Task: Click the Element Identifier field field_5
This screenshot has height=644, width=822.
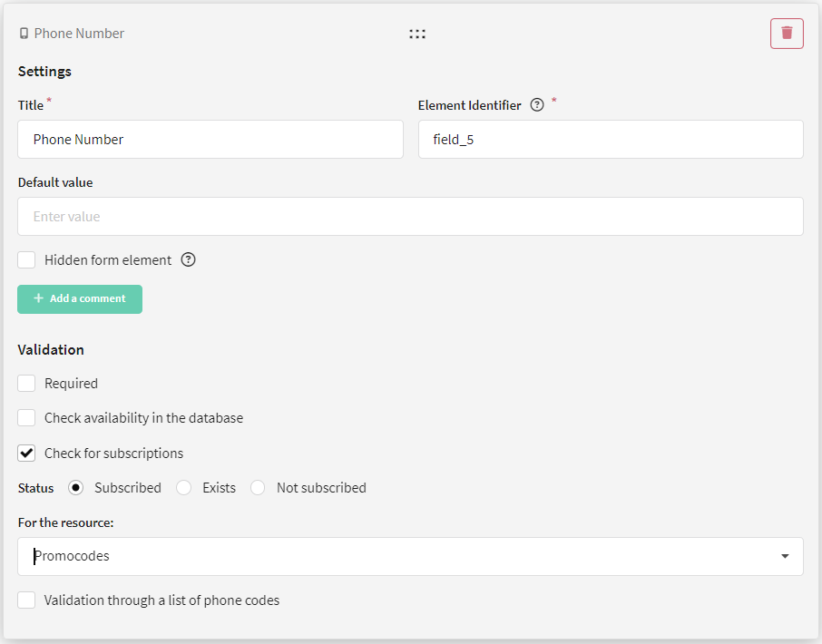Action: pos(611,140)
